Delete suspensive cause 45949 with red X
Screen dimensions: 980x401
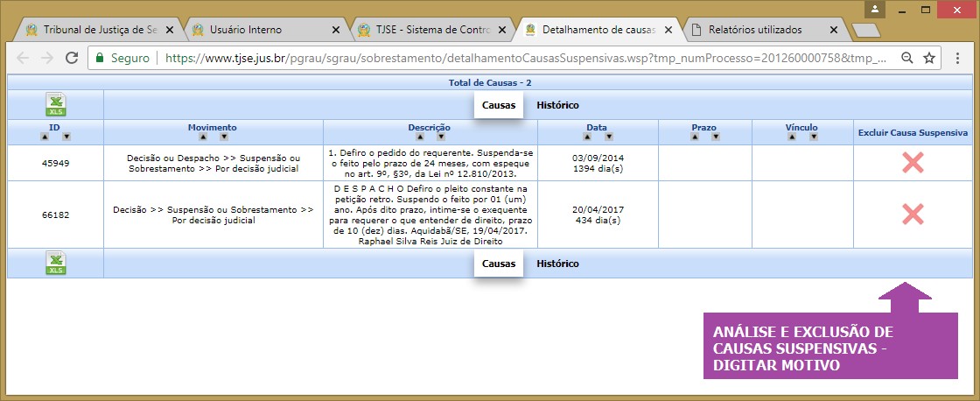click(x=913, y=162)
